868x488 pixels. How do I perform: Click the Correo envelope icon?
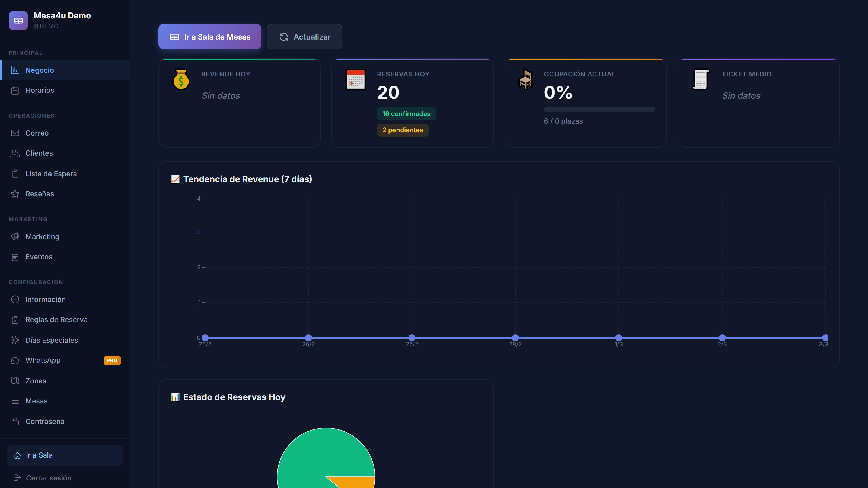(15, 133)
